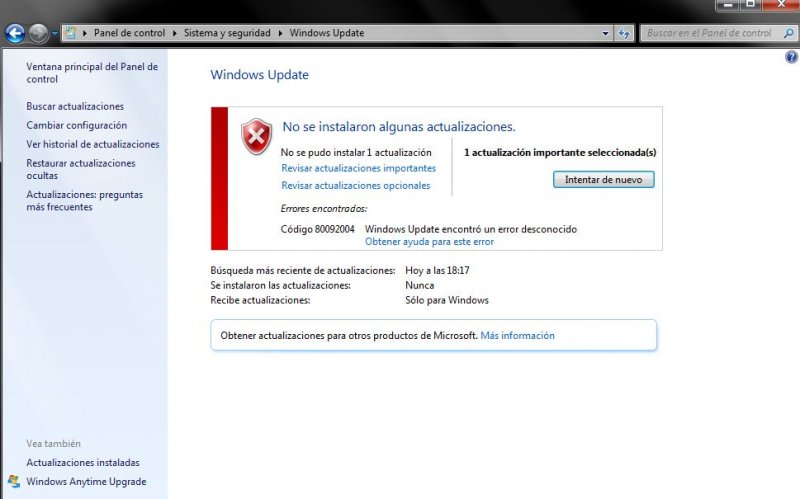Open the 'Más información' link
Image resolution: width=800 pixels, height=499 pixels.
click(517, 336)
